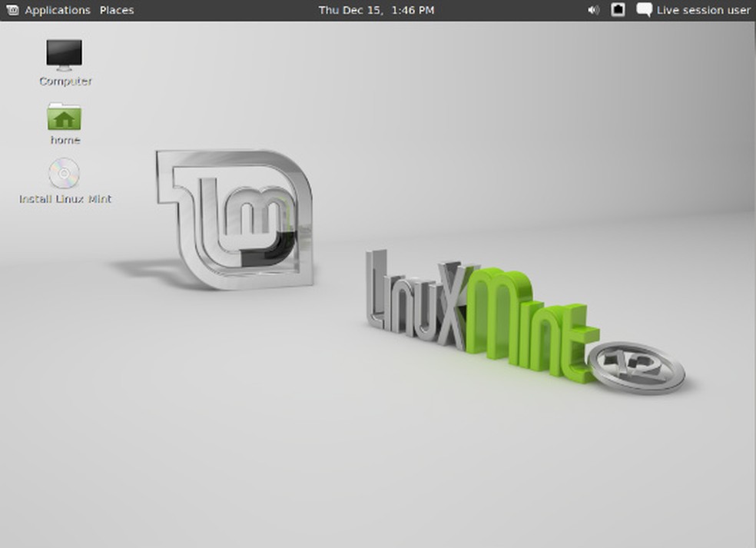Click the Linux Mint logo in panel
Viewport: 756px width, 548px height.
tap(12, 10)
